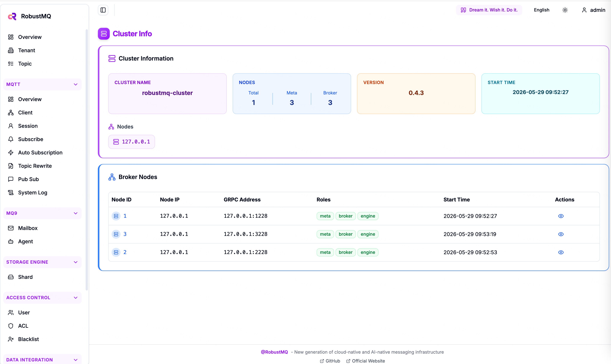Open the English language selector
Viewport: 611px width, 364px height.
click(x=541, y=10)
